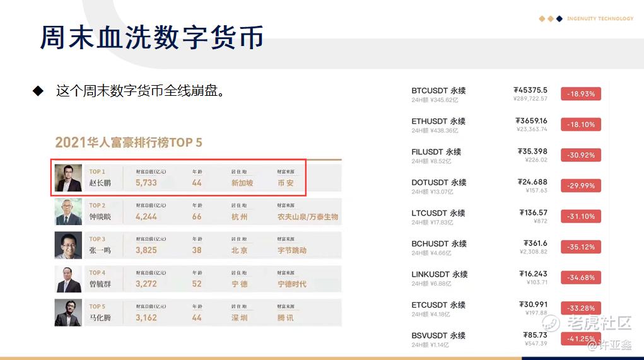The height and width of the screenshot is (360, 644).
Task: Select the LTCUSDT 永续 contract name
Action: (x=438, y=213)
